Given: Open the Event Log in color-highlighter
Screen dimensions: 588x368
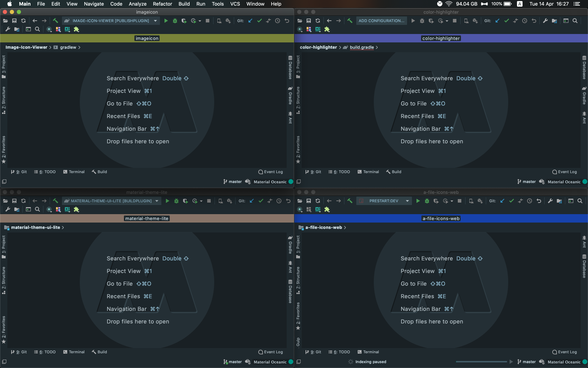Looking at the screenshot, I should point(565,172).
